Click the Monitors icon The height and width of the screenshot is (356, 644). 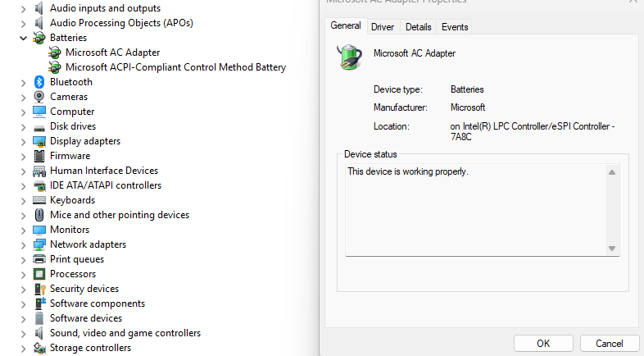(39, 230)
